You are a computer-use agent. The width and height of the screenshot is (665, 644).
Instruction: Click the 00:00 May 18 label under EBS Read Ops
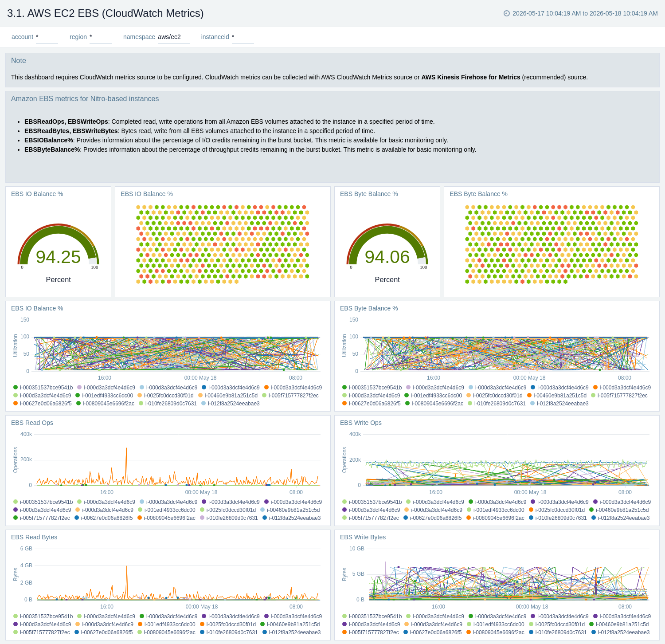click(201, 492)
